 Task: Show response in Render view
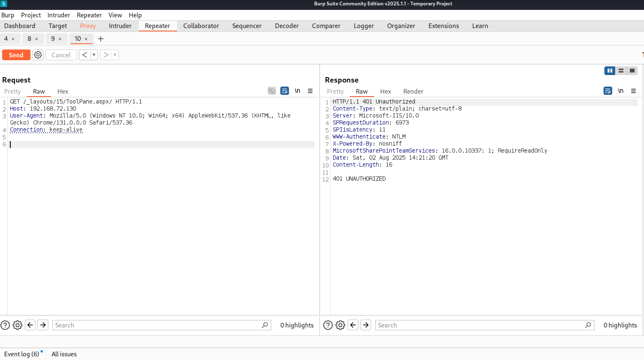click(413, 91)
